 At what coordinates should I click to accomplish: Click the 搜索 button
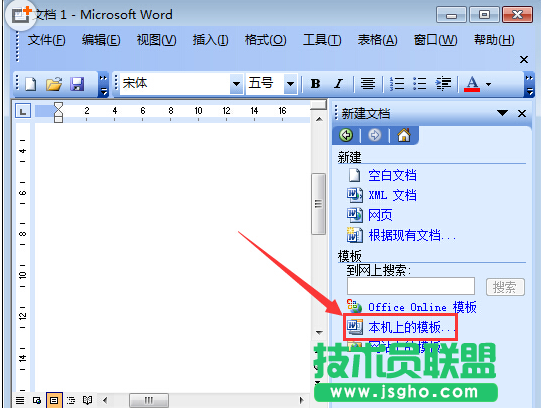point(505,287)
